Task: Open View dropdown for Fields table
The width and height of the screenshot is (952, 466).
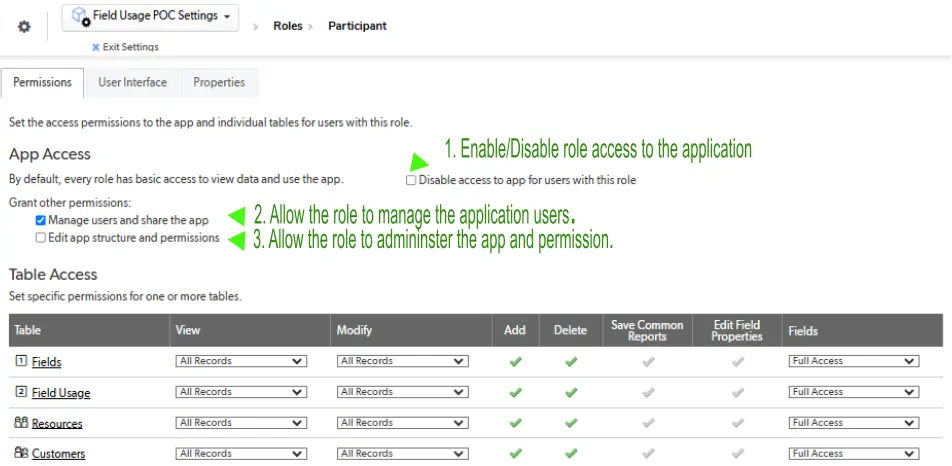Action: tap(241, 361)
